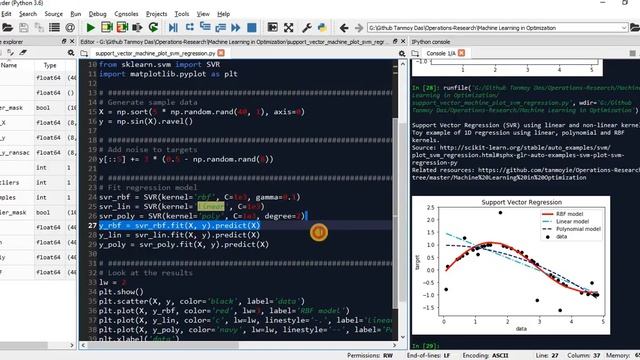Select support_vector_machine_plot_svm_regression.py editor tab
Viewport: 640px width, 360px height.
click(x=155, y=53)
